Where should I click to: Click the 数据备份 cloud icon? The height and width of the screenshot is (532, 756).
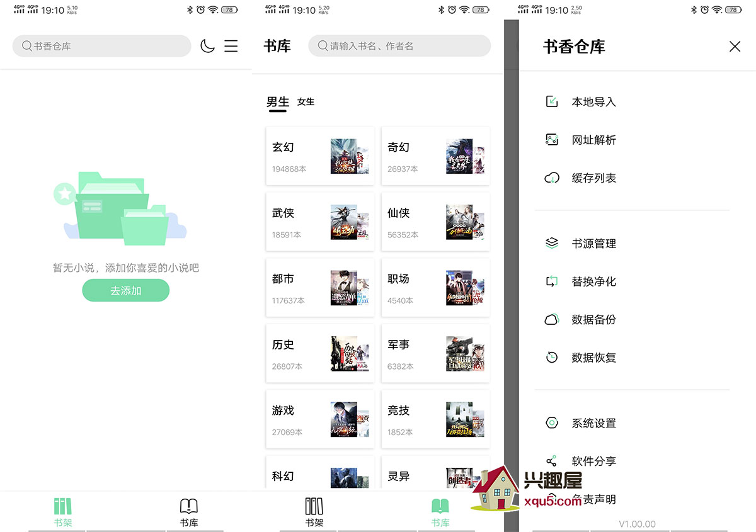coord(552,319)
